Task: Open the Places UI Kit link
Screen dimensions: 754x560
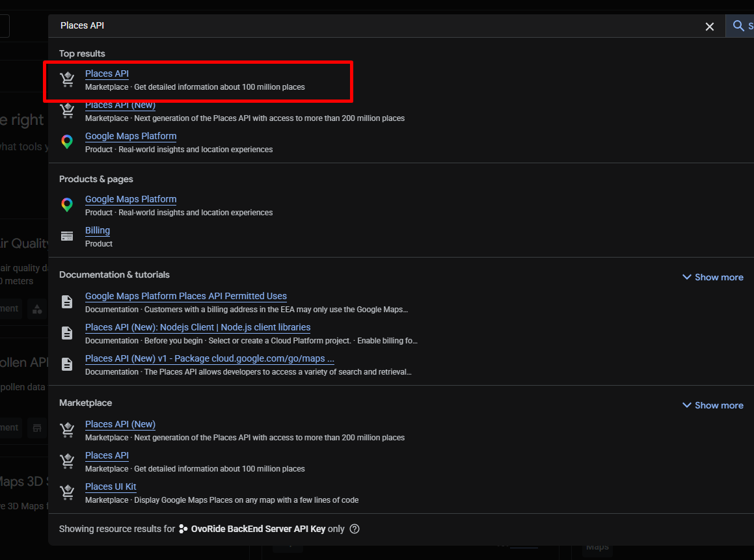Action: [111, 487]
